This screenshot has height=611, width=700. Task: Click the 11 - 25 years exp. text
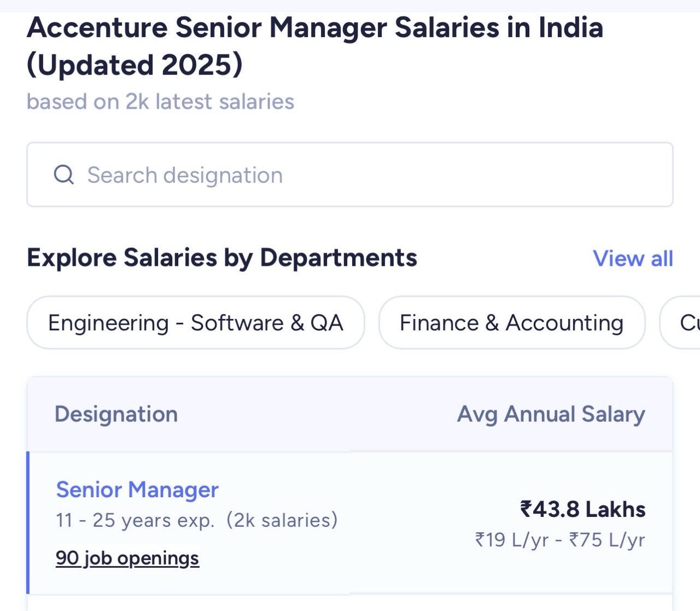tap(135, 520)
